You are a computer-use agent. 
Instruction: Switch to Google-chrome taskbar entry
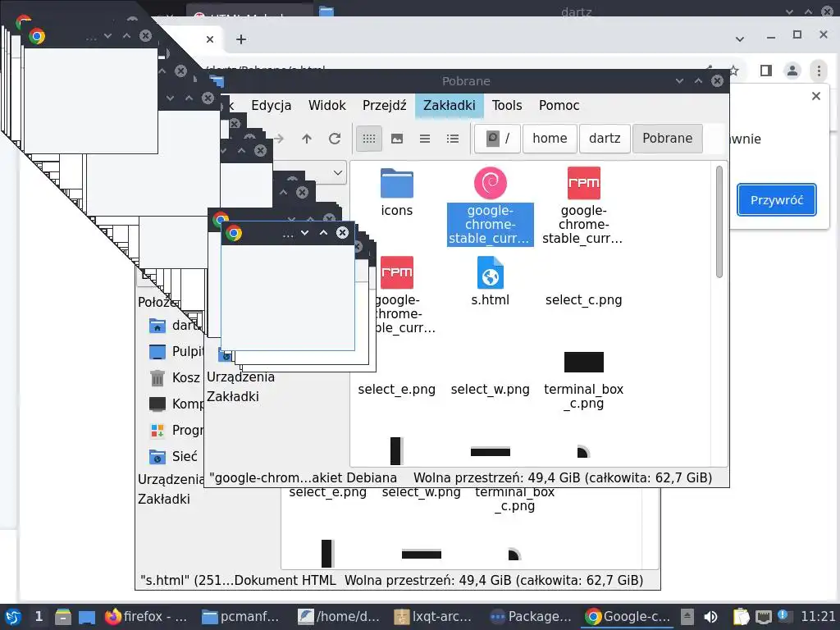click(x=628, y=617)
